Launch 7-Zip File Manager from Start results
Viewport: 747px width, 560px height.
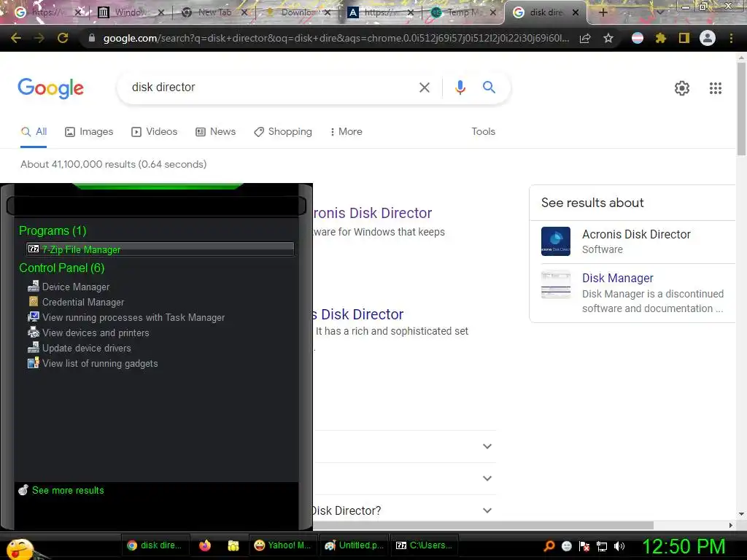(160, 249)
